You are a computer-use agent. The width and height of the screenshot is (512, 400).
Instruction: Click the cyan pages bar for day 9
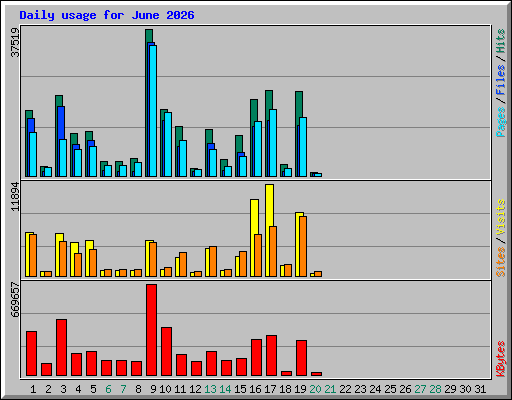[153, 111]
